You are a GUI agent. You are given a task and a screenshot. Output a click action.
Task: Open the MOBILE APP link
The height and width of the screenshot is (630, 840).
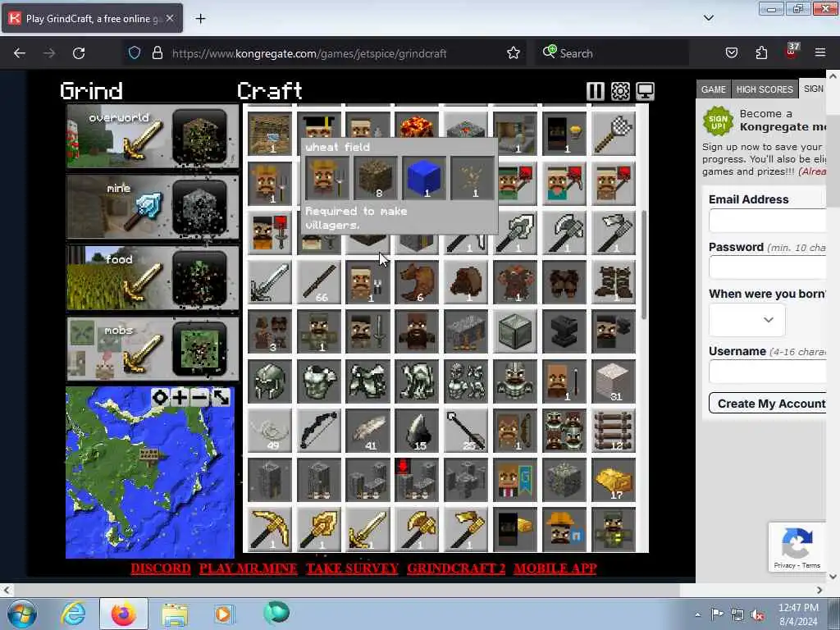[555, 568]
